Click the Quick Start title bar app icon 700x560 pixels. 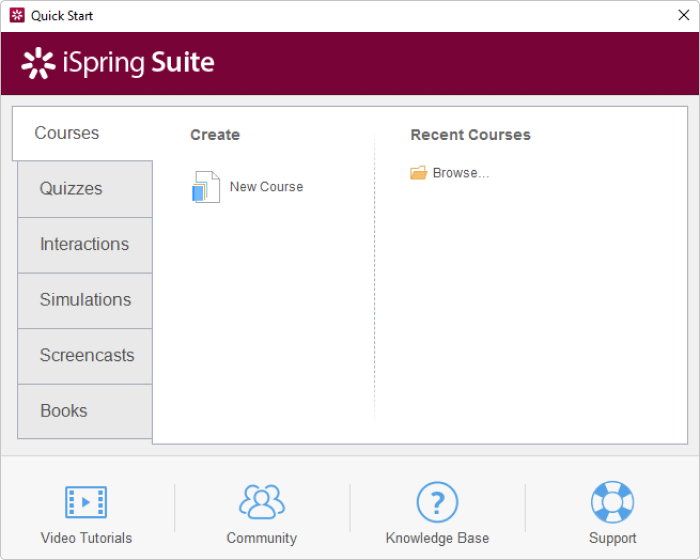[17, 15]
